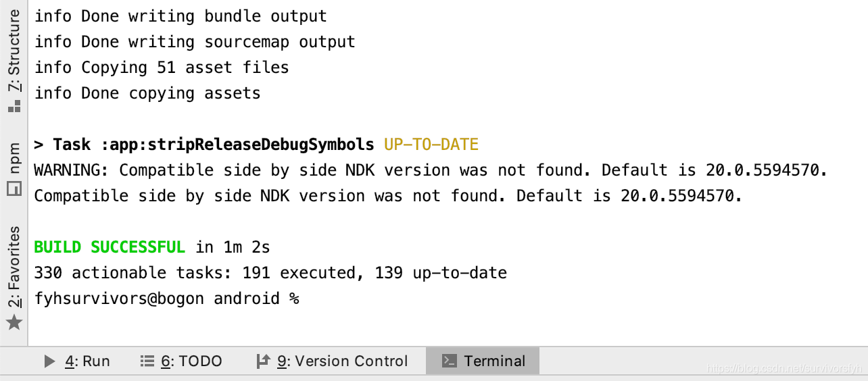Place cursor at fyhsurvivors@bogon android prompt

(166, 299)
